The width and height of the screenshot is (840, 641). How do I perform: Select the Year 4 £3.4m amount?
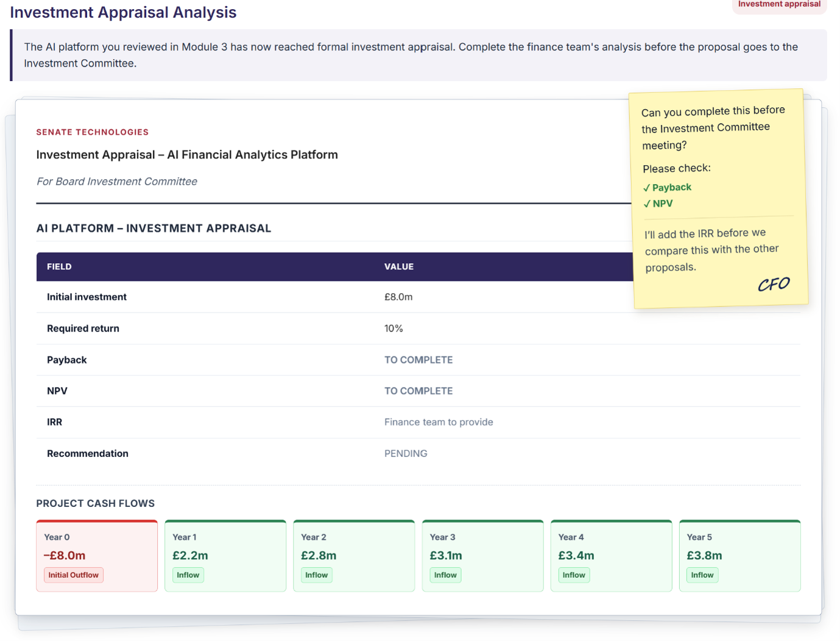(x=576, y=556)
